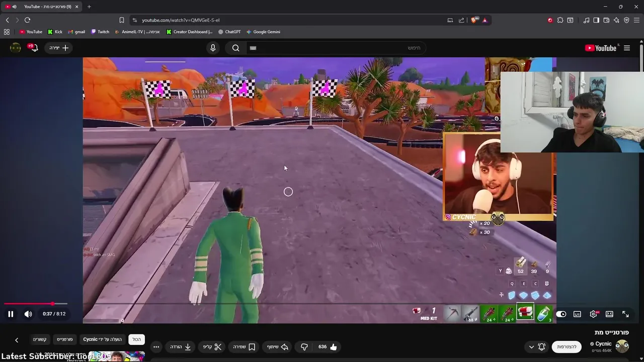Open the Brave Rewards triangle icon

click(x=485, y=20)
